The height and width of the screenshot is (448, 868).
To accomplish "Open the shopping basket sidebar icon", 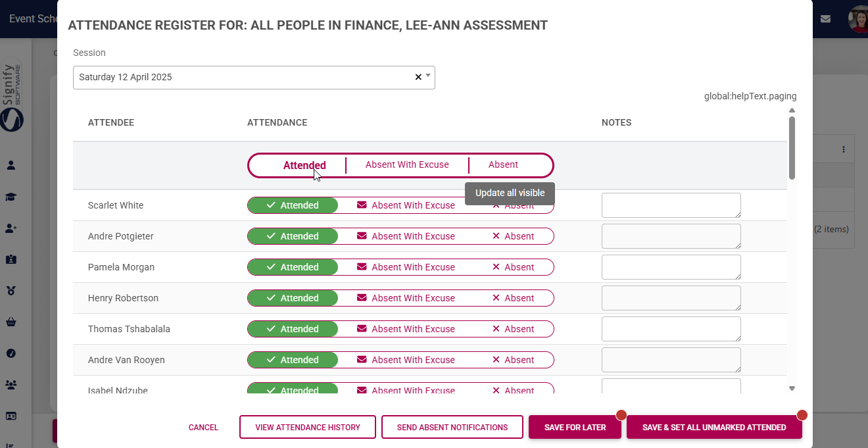I will tap(11, 322).
